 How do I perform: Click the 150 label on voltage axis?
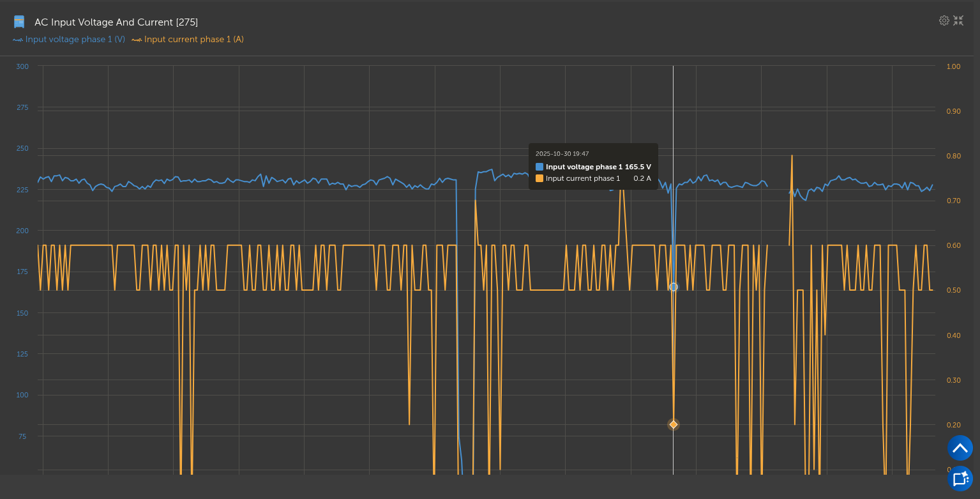[x=22, y=313]
